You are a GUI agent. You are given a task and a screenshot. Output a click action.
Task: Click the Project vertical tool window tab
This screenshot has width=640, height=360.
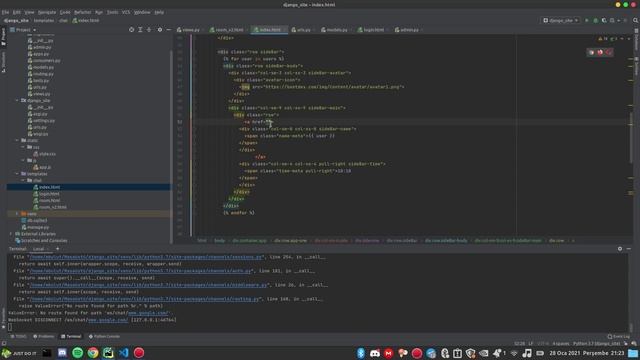point(3,37)
